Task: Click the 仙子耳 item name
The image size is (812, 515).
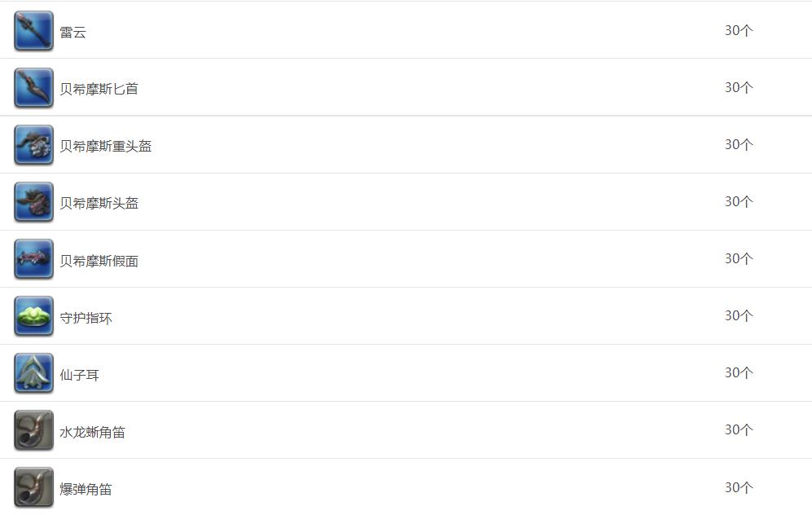Action: (x=79, y=375)
